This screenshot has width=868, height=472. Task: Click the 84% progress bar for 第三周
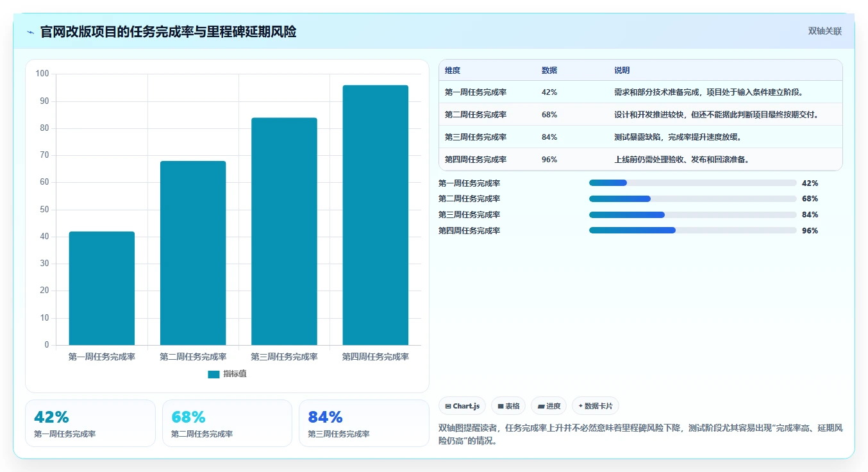[x=693, y=215]
